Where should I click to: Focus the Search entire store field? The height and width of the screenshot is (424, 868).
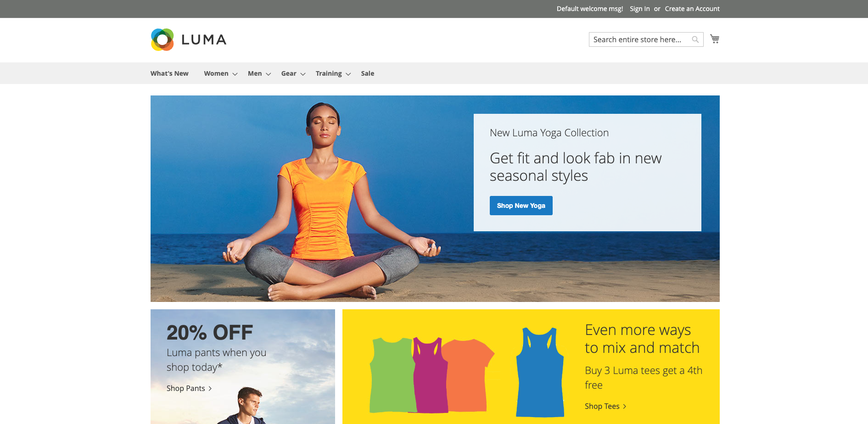pos(641,39)
